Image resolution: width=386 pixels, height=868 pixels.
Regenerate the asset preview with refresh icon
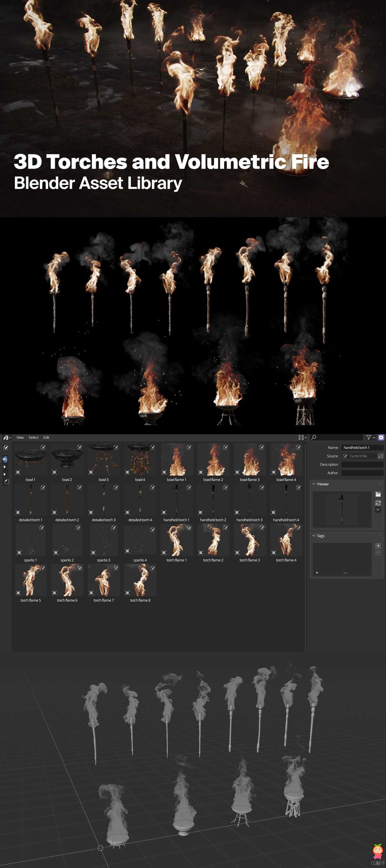point(378,503)
